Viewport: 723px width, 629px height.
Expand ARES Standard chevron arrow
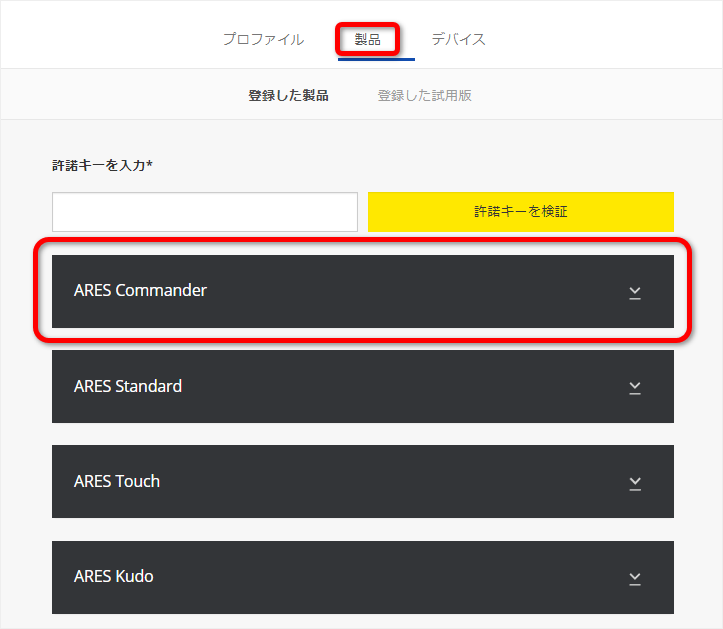click(635, 388)
